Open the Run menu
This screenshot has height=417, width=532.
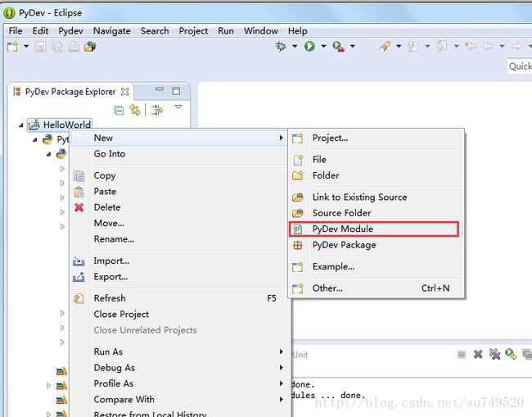pos(226,31)
